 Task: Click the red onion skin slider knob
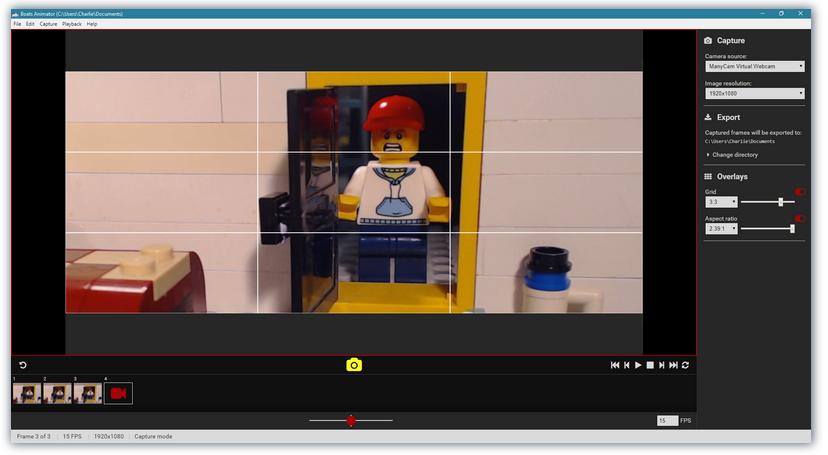pyautogui.click(x=351, y=421)
